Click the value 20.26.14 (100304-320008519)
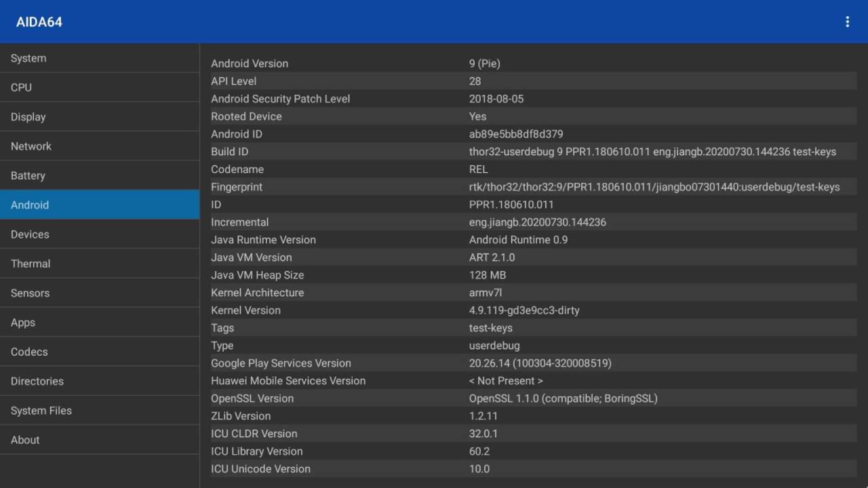The image size is (868, 488). pyautogui.click(x=540, y=363)
